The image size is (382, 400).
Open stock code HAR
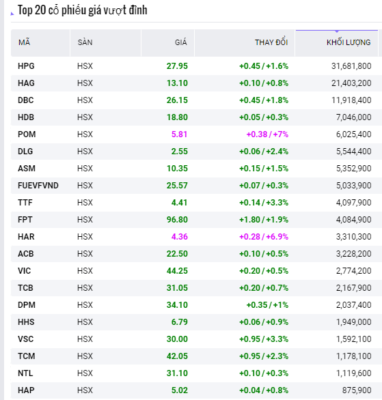click(26, 237)
